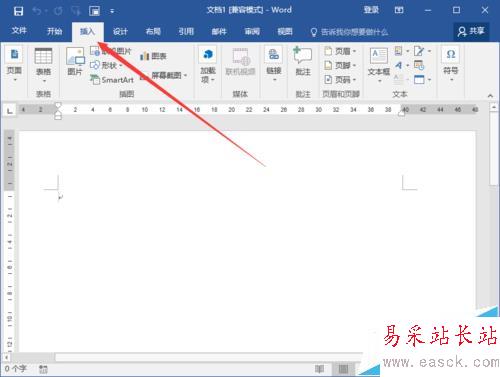500x377 pixels.
Task: Click the 登录 sign-in link
Action: tap(371, 10)
